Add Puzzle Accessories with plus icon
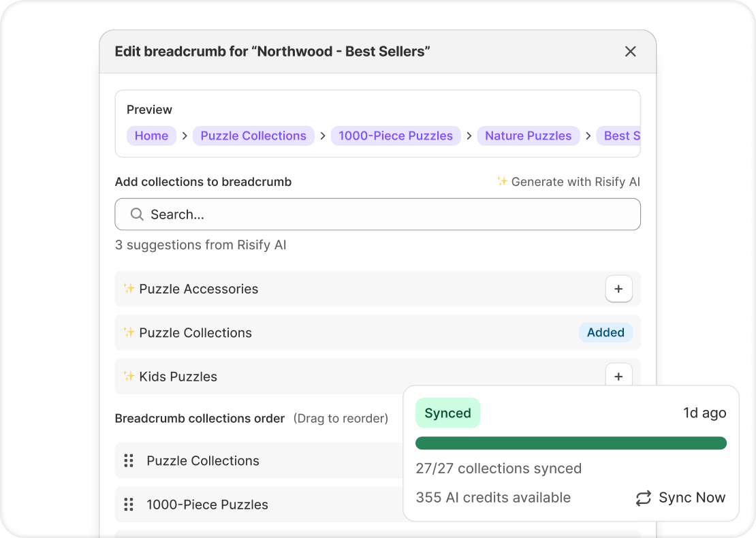 click(618, 289)
